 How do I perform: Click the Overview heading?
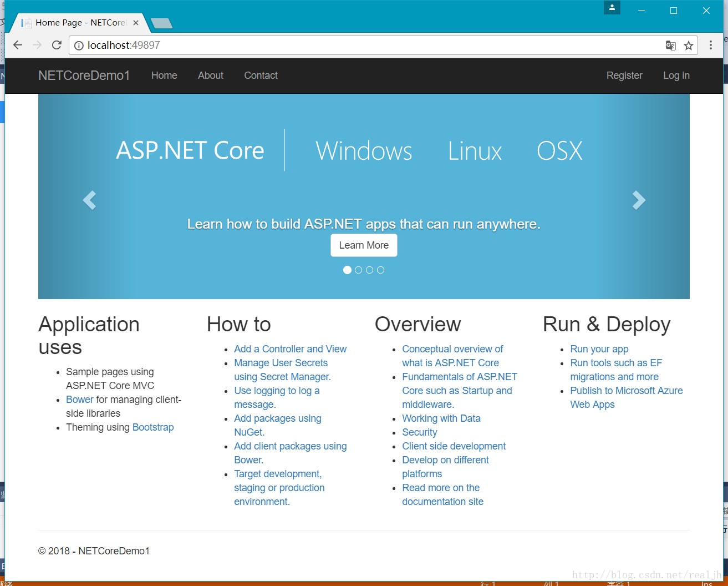click(418, 324)
